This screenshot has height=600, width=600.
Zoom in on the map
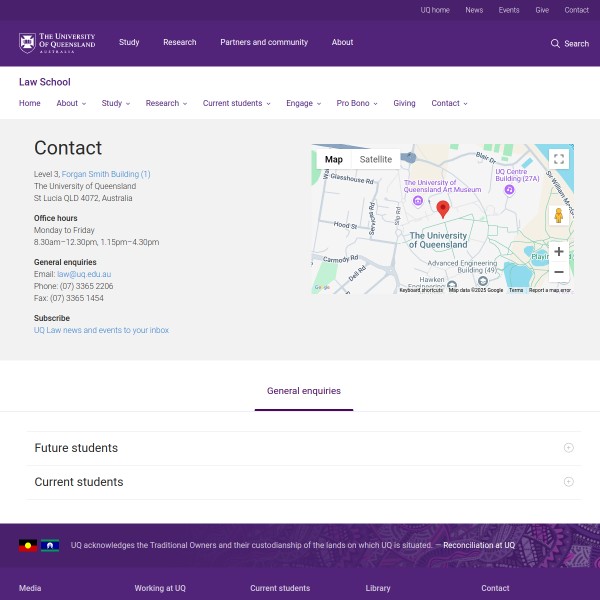tap(558, 251)
